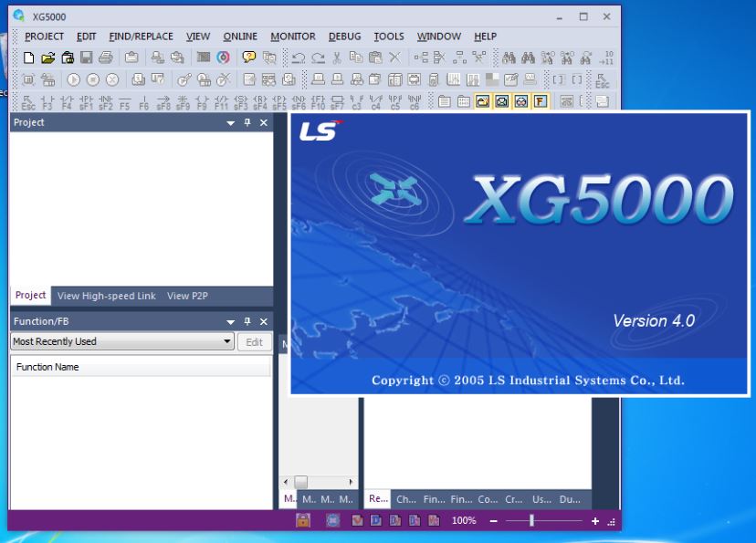Print using the printer icon

[x=106, y=57]
